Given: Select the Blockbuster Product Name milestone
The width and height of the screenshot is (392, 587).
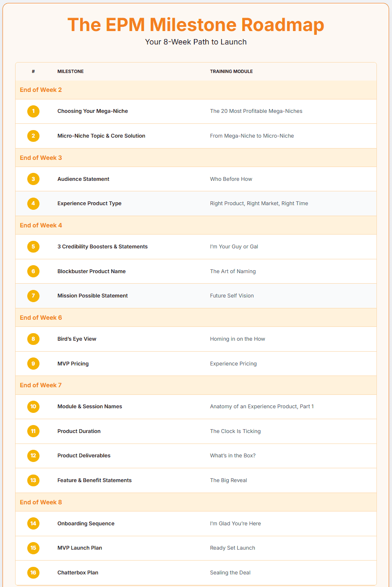Looking at the screenshot, I should (x=91, y=271).
